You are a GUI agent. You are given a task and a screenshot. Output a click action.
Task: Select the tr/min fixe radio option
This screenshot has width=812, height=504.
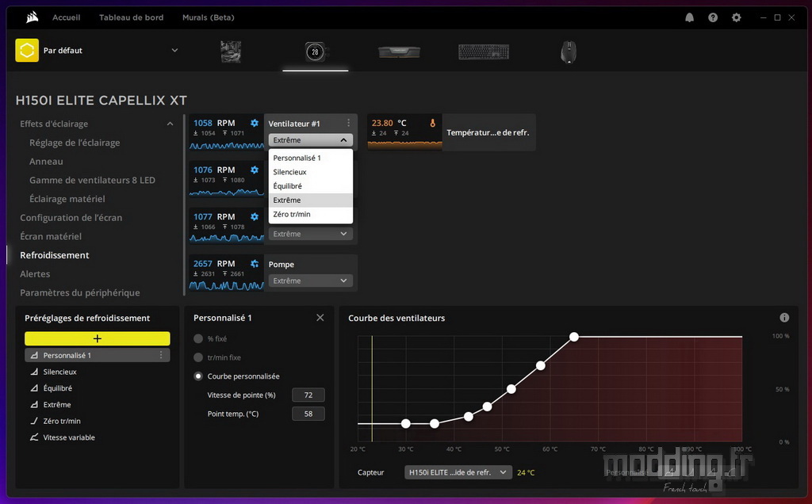pos(197,357)
